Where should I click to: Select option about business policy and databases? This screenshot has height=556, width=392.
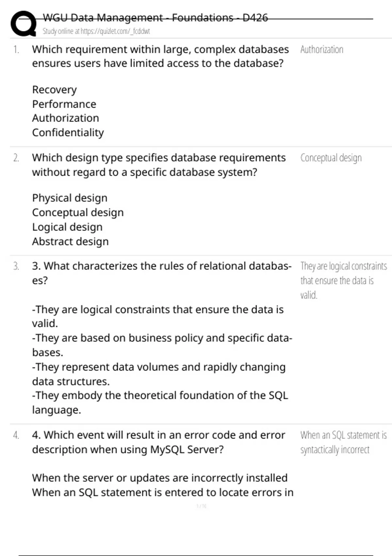(x=162, y=345)
